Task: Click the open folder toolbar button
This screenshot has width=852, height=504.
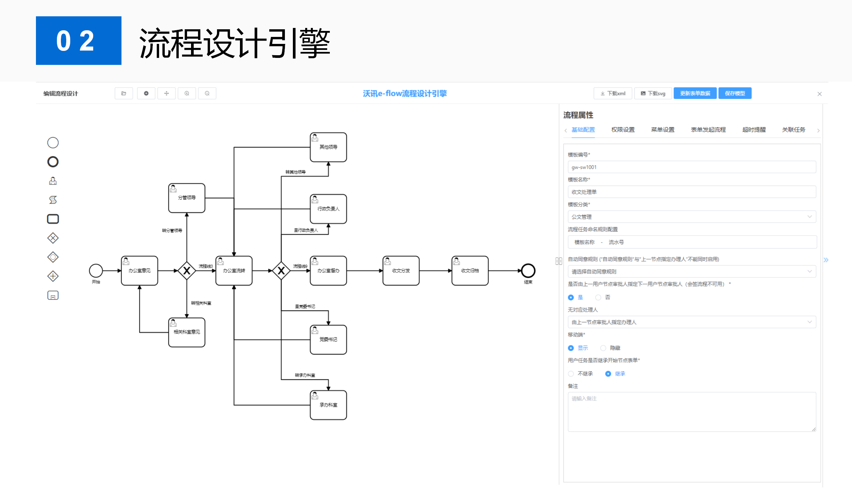Action: (124, 93)
